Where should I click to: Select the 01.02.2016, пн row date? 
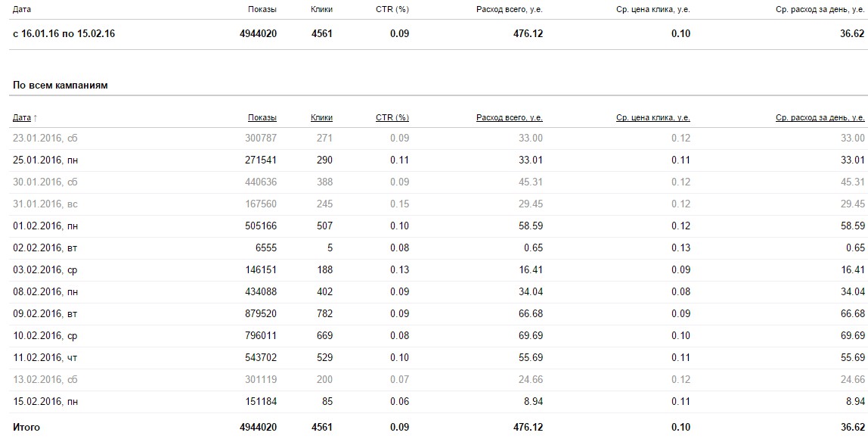click(x=45, y=226)
